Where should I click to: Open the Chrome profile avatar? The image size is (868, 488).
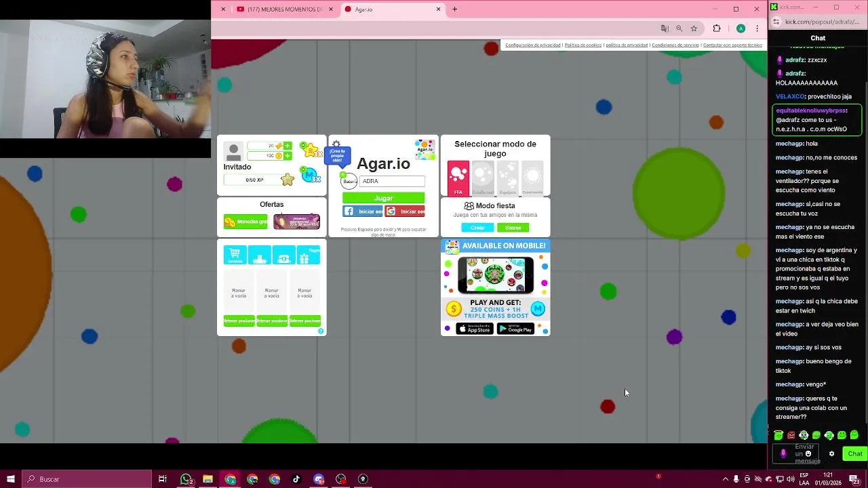741,28
